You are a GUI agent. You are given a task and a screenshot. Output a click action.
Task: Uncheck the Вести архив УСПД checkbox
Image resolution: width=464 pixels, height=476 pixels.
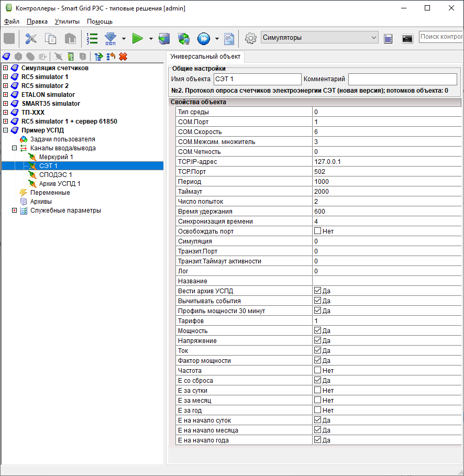pyautogui.click(x=317, y=291)
